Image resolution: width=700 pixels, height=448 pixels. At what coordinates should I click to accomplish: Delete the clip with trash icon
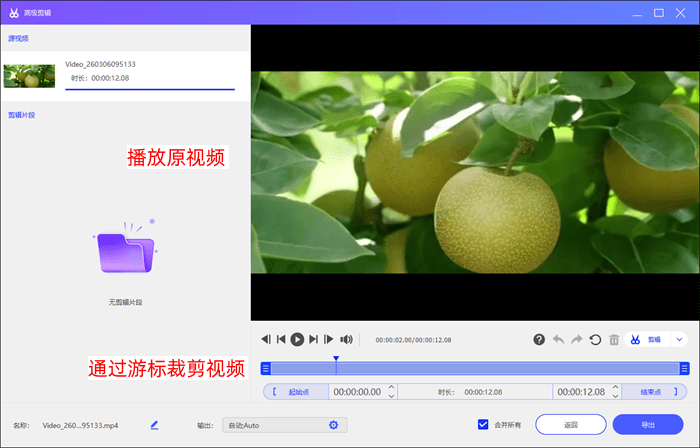coord(614,340)
